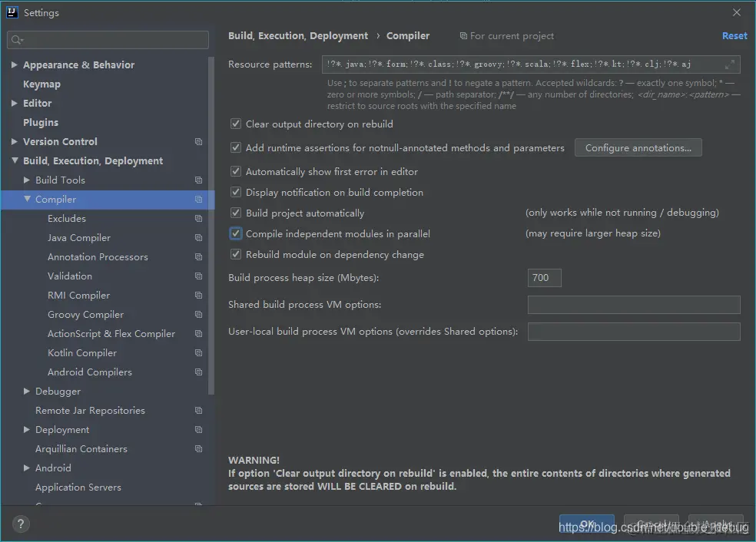The height and width of the screenshot is (542, 756).
Task: Click the settings search field
Action: pyautogui.click(x=108, y=40)
